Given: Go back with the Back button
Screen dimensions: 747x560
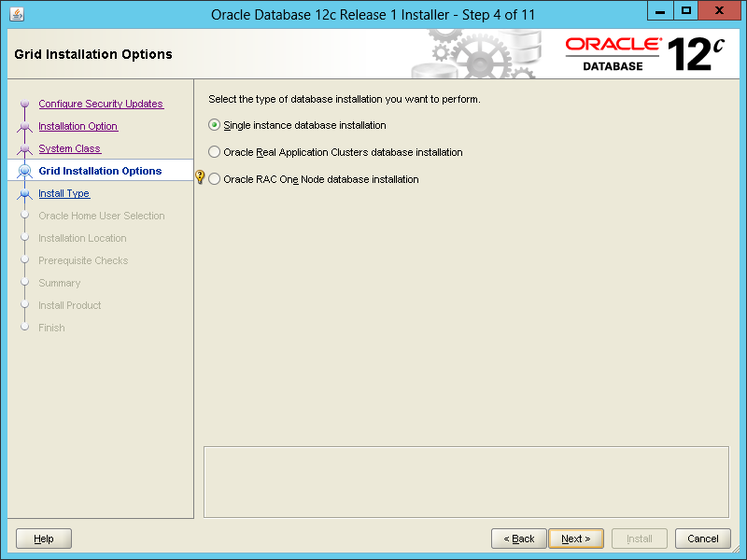Looking at the screenshot, I should coord(519,539).
